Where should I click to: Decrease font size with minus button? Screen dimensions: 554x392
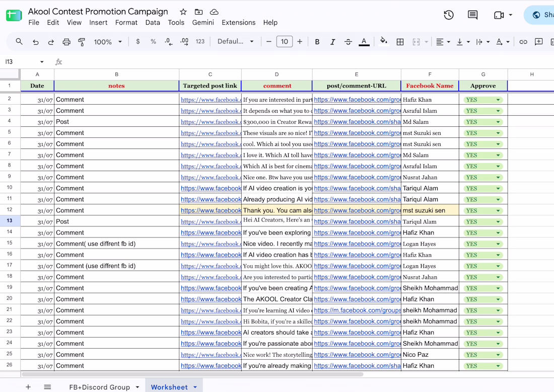coord(269,42)
